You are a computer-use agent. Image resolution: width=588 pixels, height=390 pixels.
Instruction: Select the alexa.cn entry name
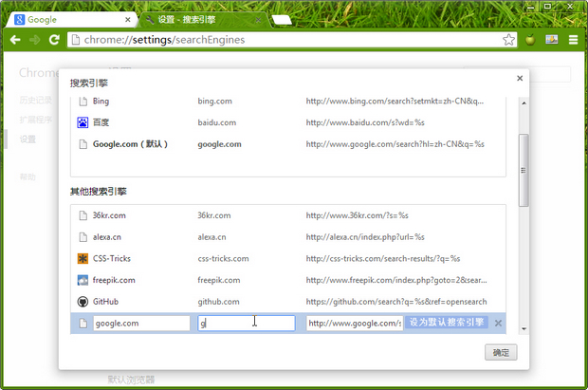(107, 237)
